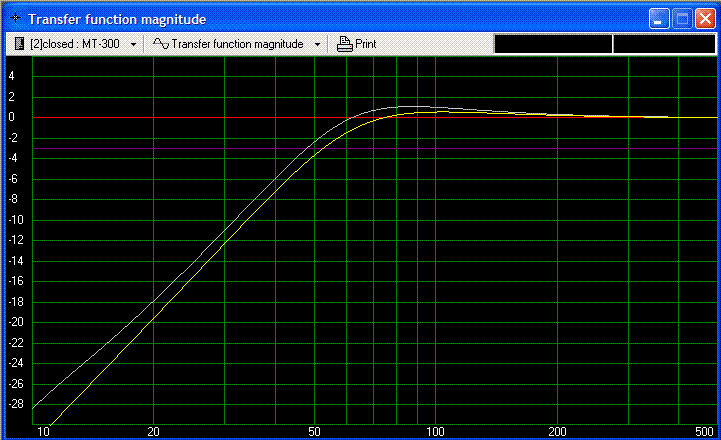Click the disabled maximize button
This screenshot has height=440, width=721.
coord(682,19)
